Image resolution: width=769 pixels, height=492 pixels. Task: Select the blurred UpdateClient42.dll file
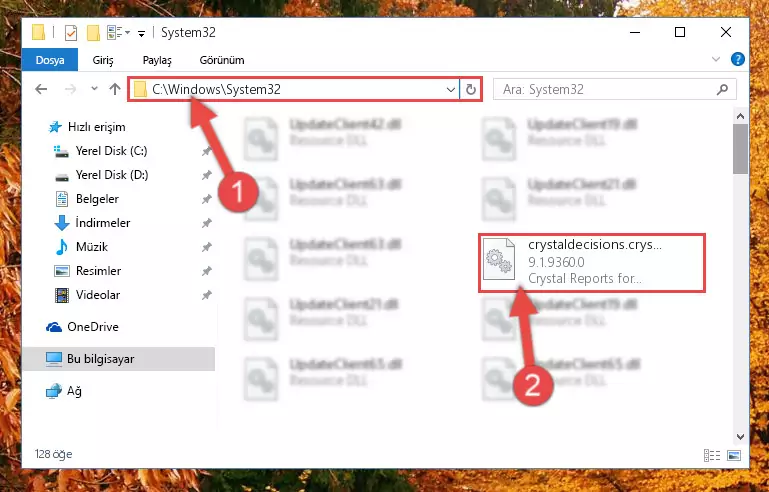tap(323, 138)
